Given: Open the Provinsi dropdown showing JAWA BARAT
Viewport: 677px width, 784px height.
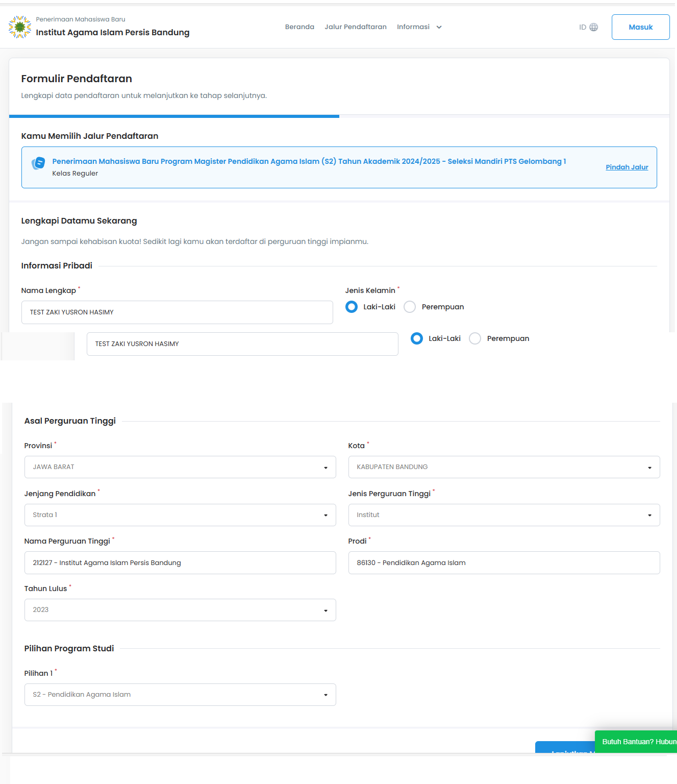Looking at the screenshot, I should (x=180, y=467).
